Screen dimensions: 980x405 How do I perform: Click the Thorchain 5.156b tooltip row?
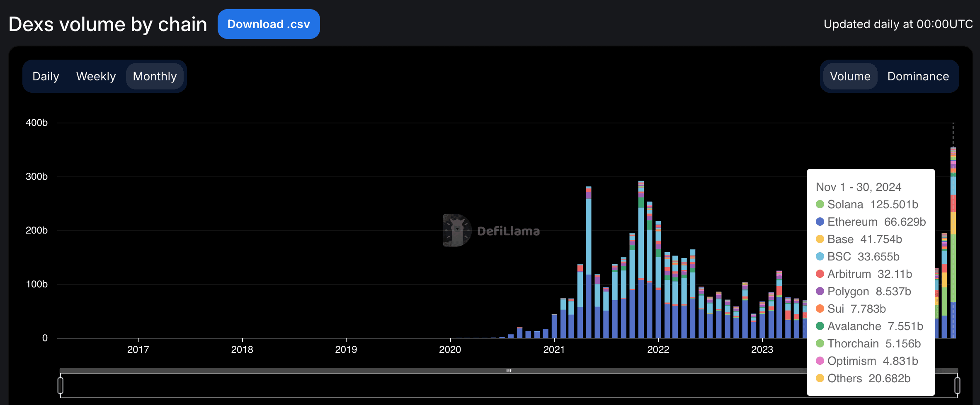[868, 344]
